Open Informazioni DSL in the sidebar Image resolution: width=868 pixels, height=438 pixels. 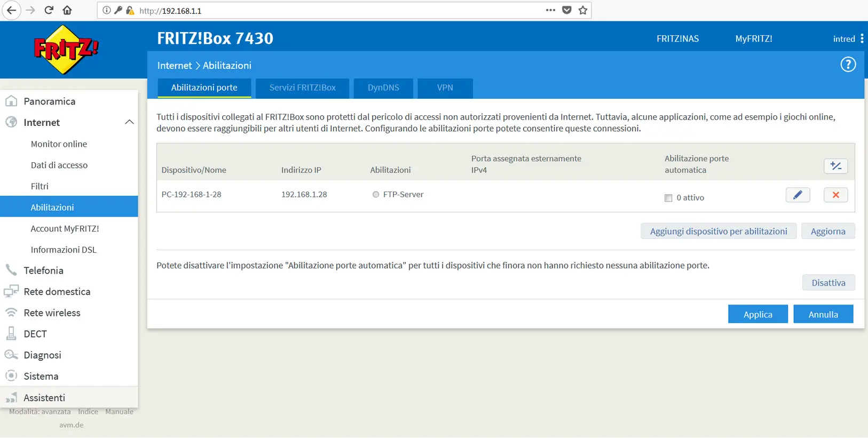[x=64, y=250]
